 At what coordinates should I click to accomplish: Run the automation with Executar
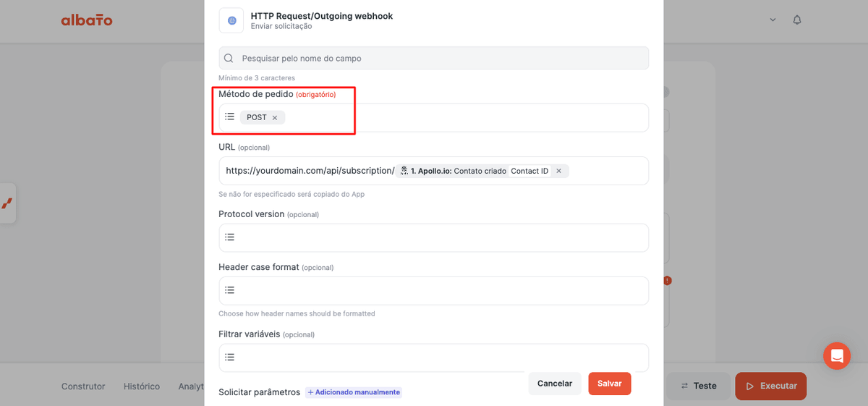click(x=771, y=386)
